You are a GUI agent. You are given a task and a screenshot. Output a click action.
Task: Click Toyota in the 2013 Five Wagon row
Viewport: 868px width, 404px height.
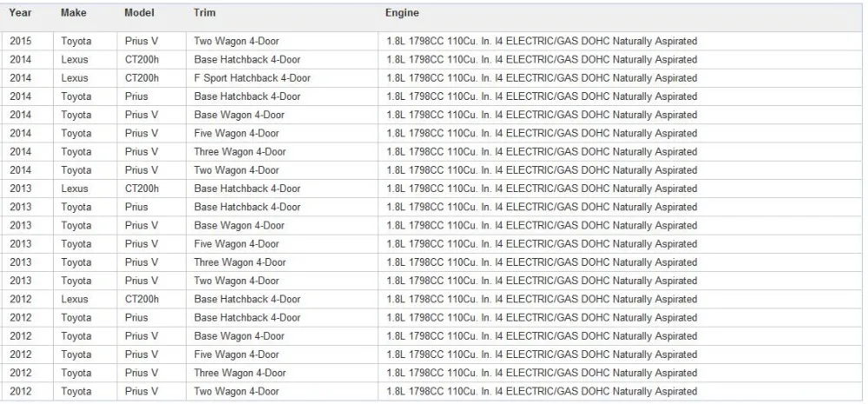76,244
